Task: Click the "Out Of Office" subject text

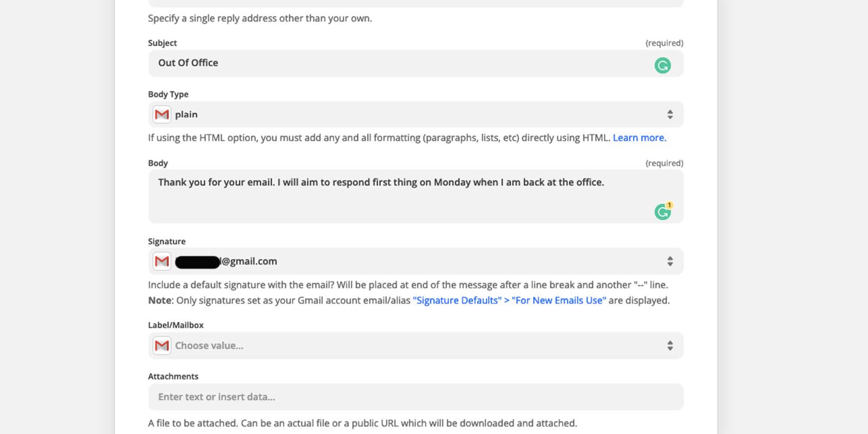Action: point(188,63)
